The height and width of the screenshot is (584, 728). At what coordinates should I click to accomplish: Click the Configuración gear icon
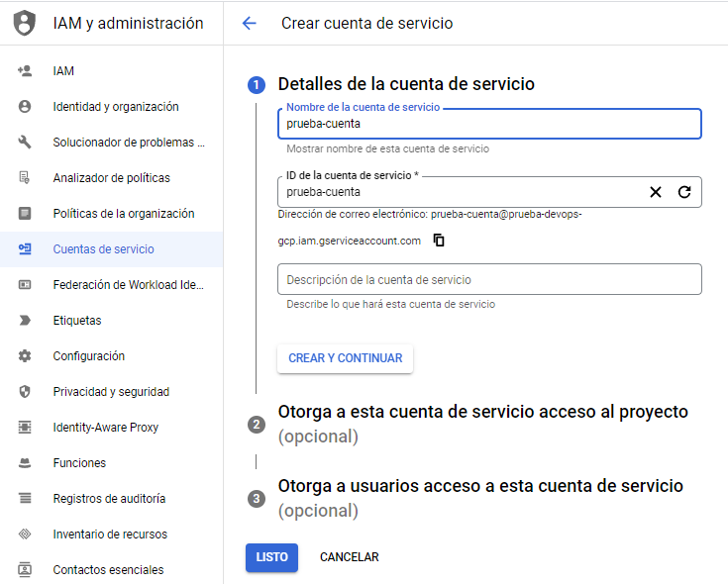pos(25,356)
